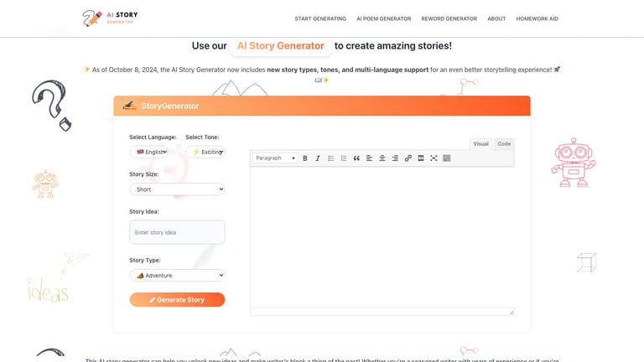The image size is (644, 362).
Task: Click the AI Story Generator heading link
Action: pos(281,46)
